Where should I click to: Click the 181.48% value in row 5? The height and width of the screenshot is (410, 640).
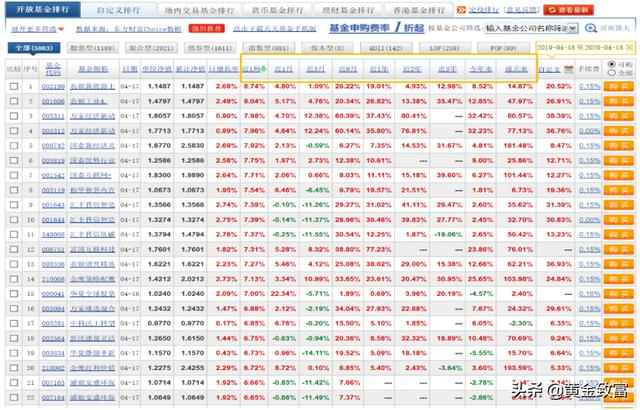coord(518,146)
